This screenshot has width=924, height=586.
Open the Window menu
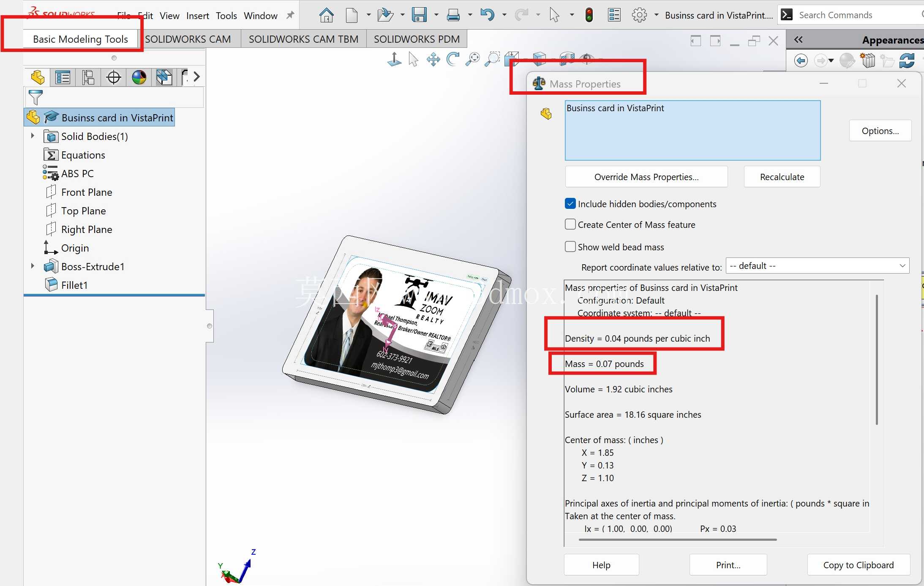[x=260, y=16]
